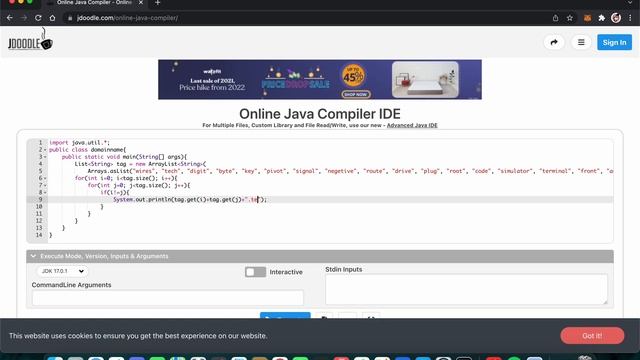
Task: Open the Advanced Java IDE link
Action: 412,125
